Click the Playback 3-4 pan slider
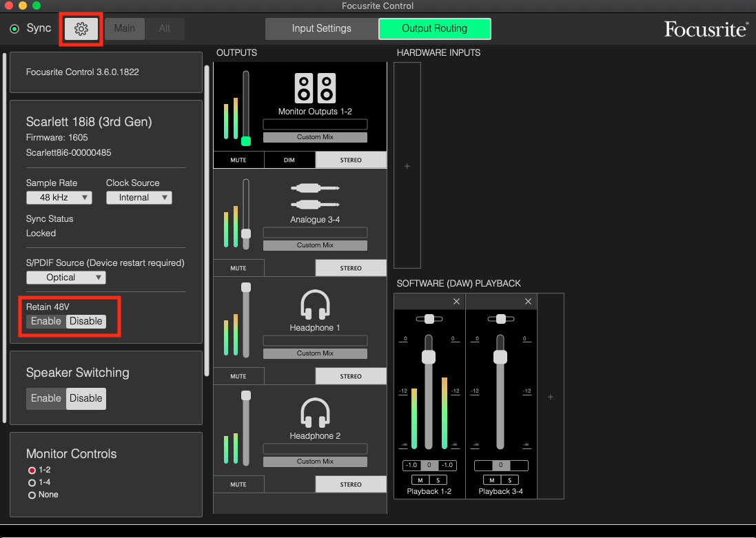 [501, 319]
